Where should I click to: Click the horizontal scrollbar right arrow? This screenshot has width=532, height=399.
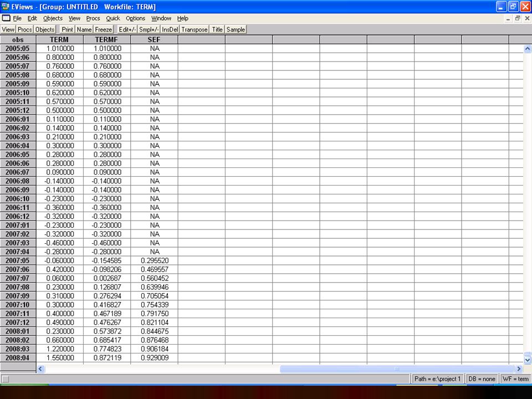tap(519, 369)
